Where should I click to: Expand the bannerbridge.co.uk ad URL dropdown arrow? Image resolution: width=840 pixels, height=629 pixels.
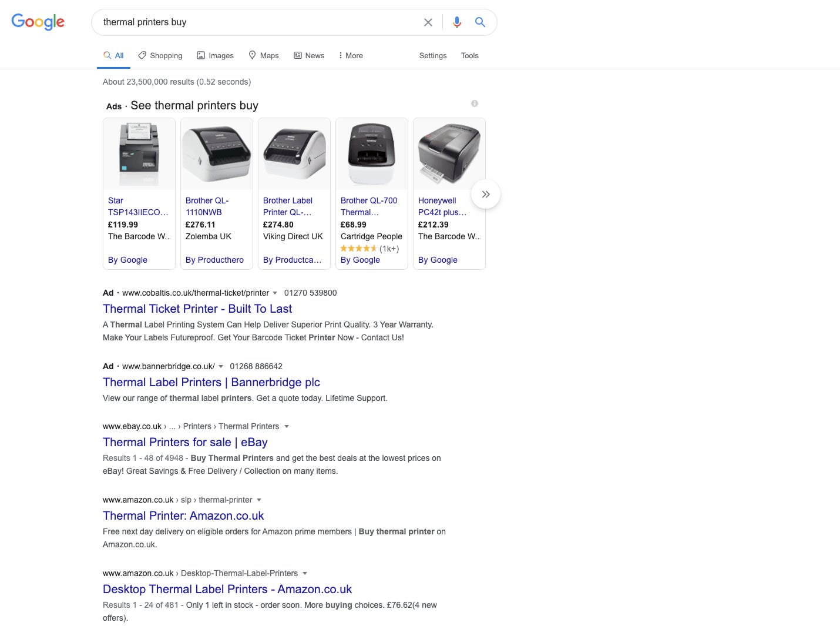[221, 366]
